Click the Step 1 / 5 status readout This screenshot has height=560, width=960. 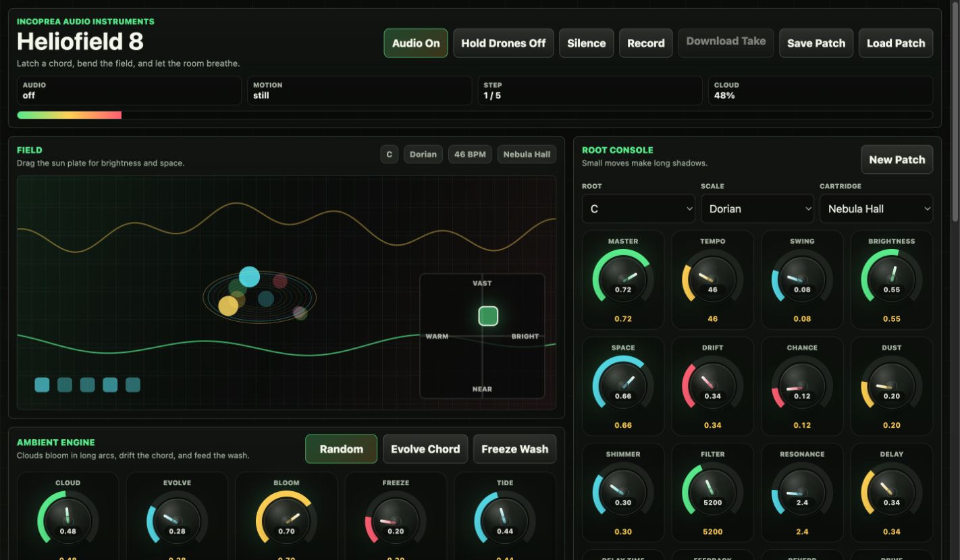[590, 90]
